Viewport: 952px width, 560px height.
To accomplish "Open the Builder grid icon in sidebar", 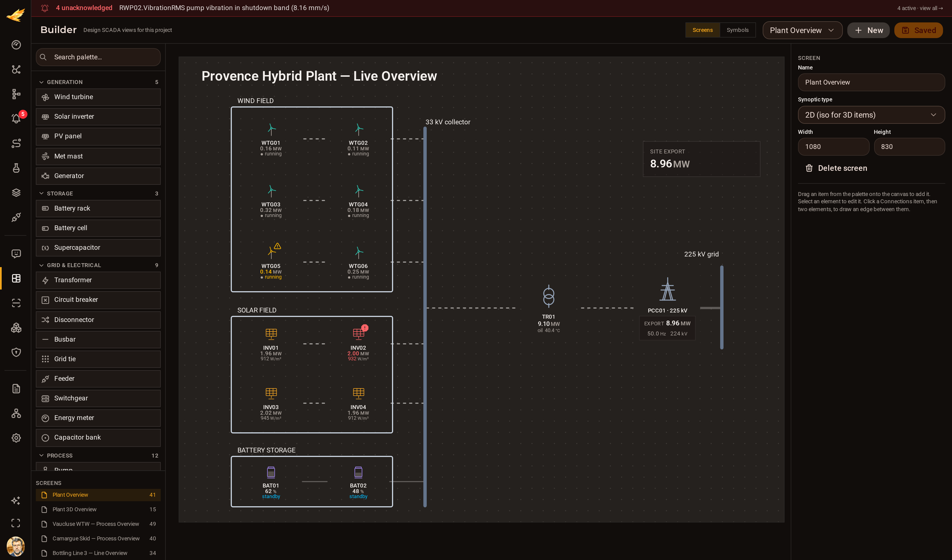I will (16, 278).
